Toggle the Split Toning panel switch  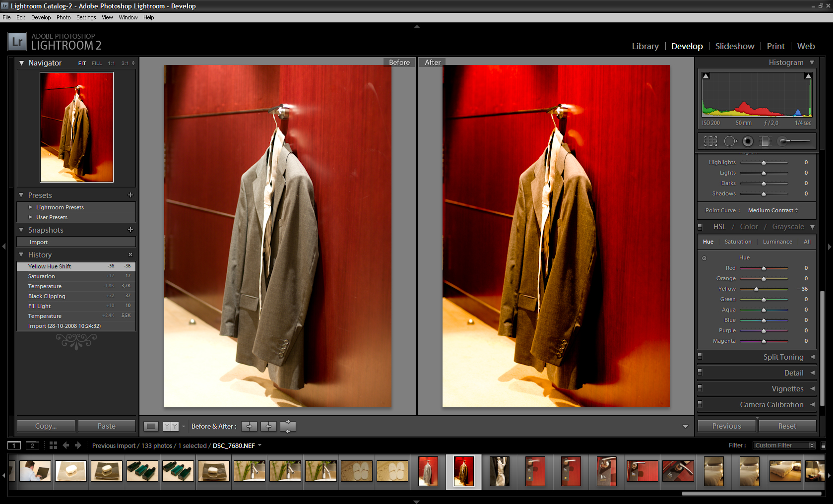[x=700, y=356]
